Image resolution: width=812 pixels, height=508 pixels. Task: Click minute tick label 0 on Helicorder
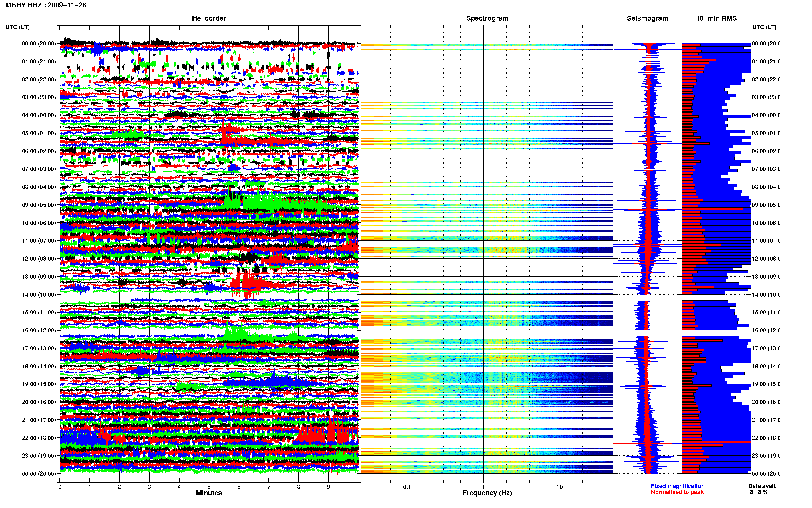pos(60,487)
